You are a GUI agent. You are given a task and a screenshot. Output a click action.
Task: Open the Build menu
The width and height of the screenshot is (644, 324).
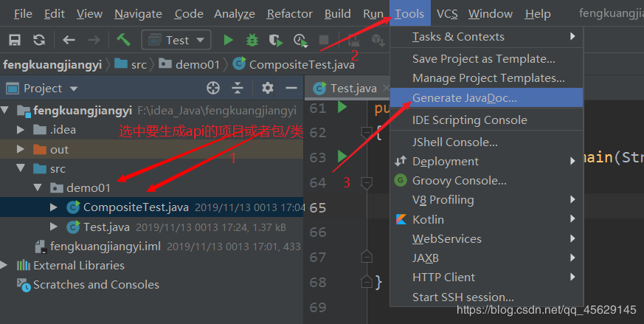pos(338,14)
